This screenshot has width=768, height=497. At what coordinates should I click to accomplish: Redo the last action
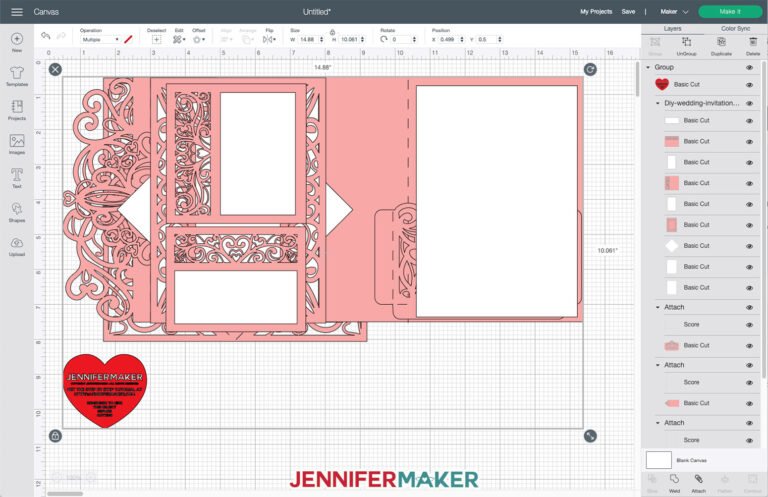[x=61, y=36]
